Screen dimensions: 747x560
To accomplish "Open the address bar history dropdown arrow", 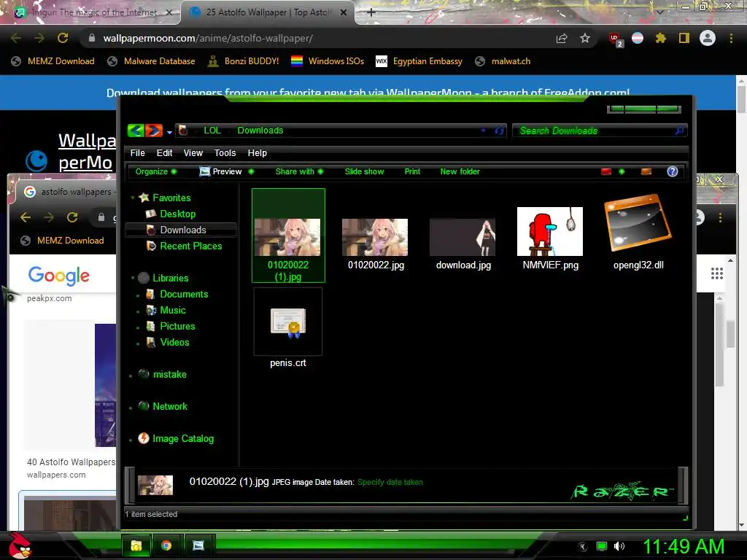I will pyautogui.click(x=483, y=131).
